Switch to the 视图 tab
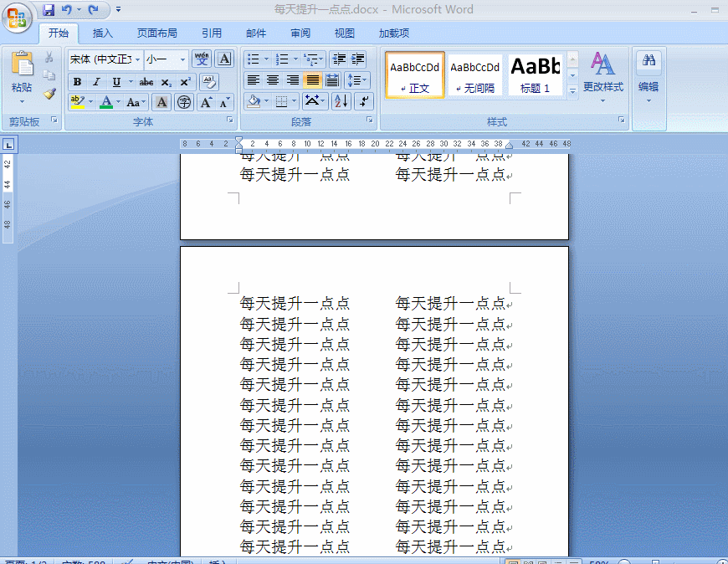Image resolution: width=728 pixels, height=564 pixels. click(345, 33)
